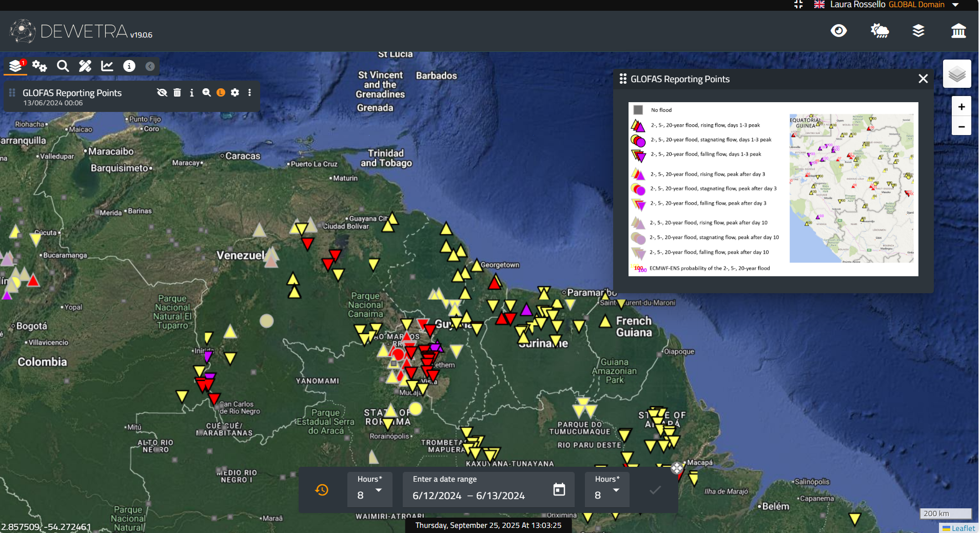Expand the user account dropdown arrow

(955, 5)
